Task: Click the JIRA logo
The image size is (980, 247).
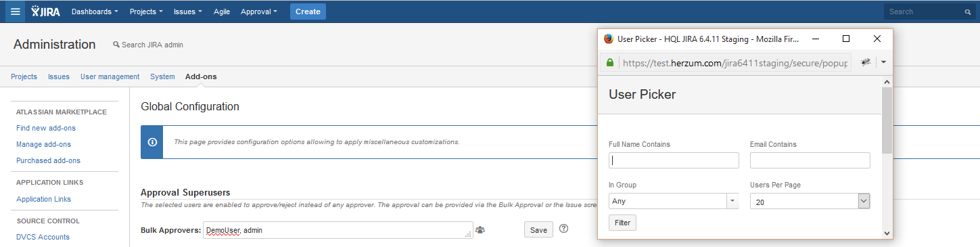Action: point(45,12)
